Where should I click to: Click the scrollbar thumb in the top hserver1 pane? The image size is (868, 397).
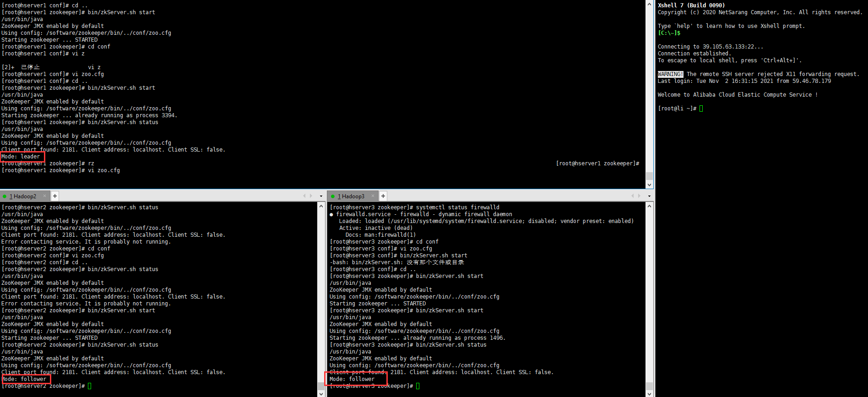649,176
